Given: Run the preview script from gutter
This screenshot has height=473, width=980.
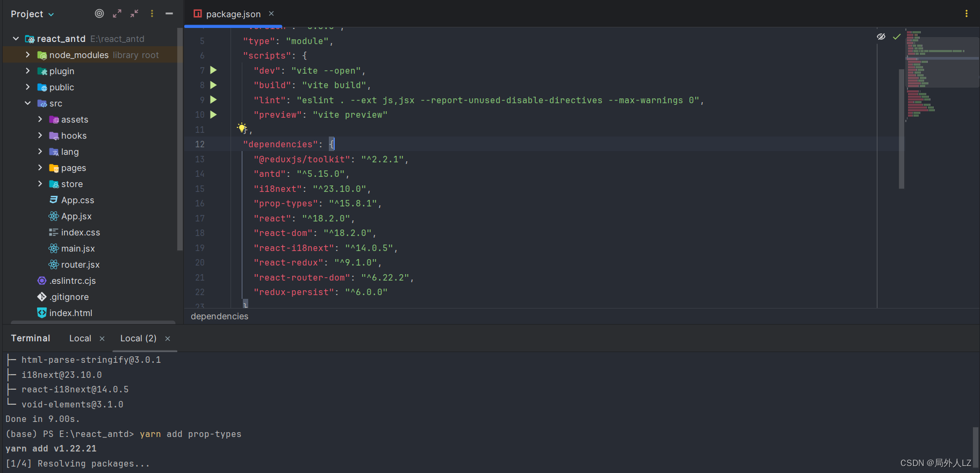Looking at the screenshot, I should pos(213,114).
